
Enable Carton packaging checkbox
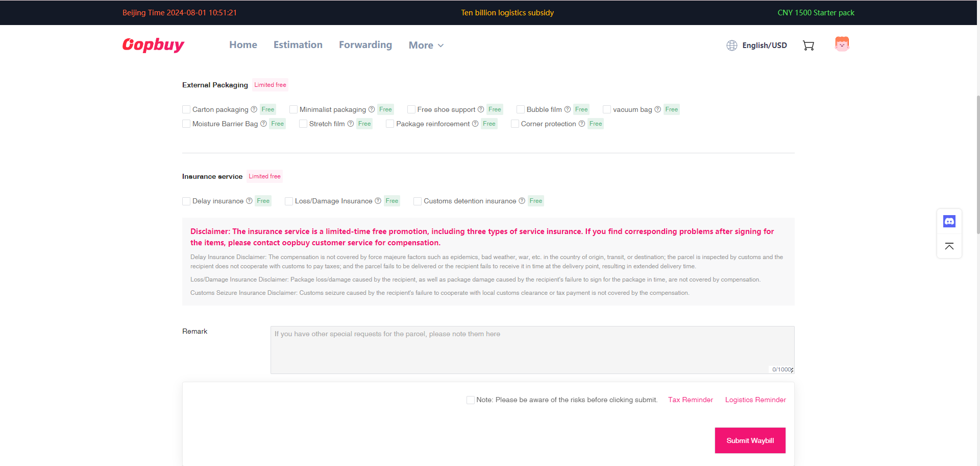pyautogui.click(x=186, y=109)
